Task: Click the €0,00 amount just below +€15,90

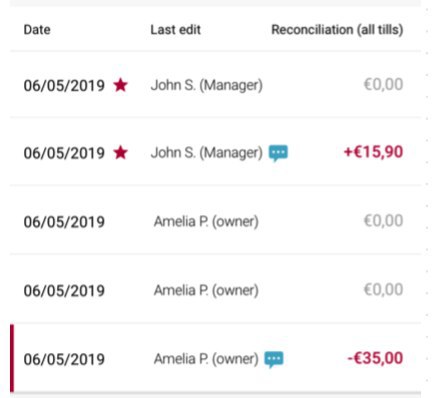Action: coord(383,220)
